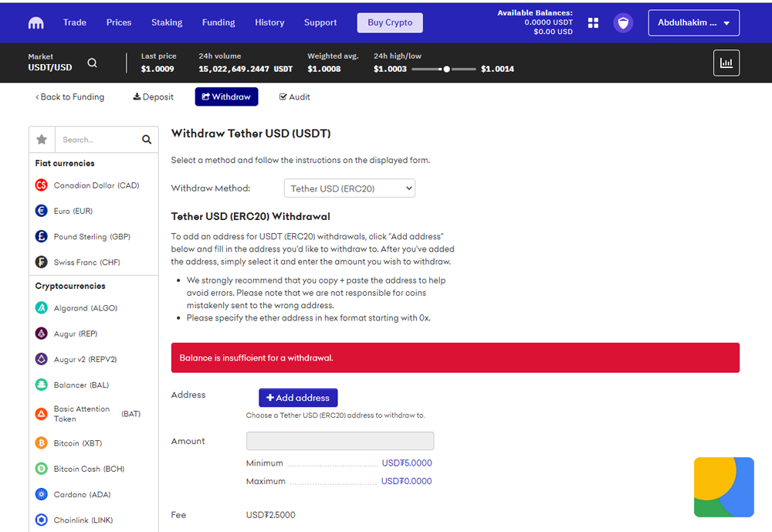Screen dimensions: 772x532
Task: Click the Pound Sterling currency icon
Action: click(x=42, y=236)
